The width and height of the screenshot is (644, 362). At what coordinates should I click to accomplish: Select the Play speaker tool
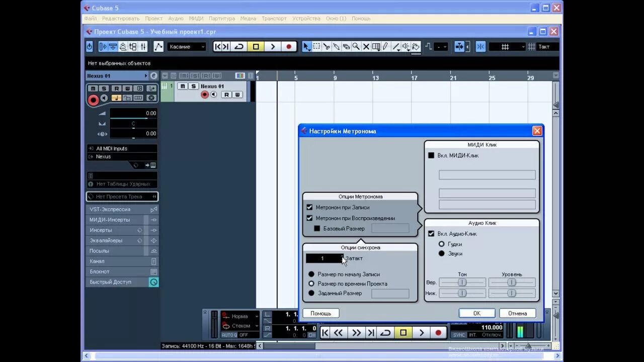406,47
